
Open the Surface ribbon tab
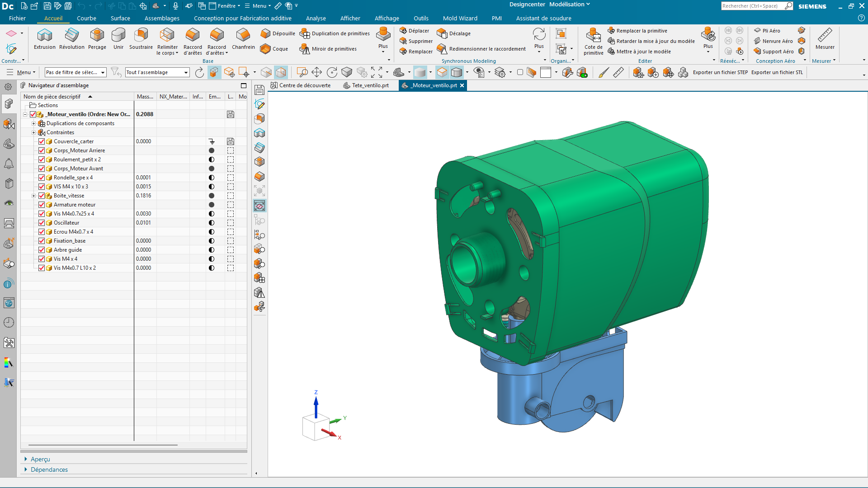click(x=120, y=19)
